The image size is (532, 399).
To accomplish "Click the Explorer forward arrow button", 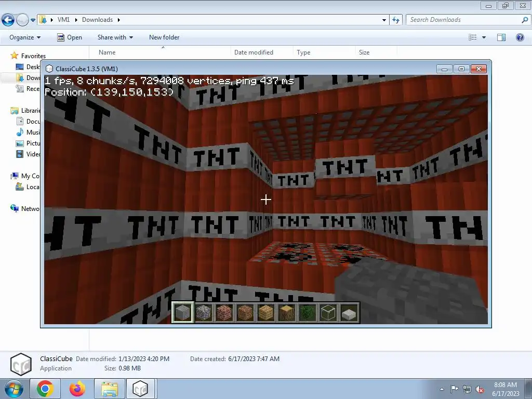I will pos(22,20).
